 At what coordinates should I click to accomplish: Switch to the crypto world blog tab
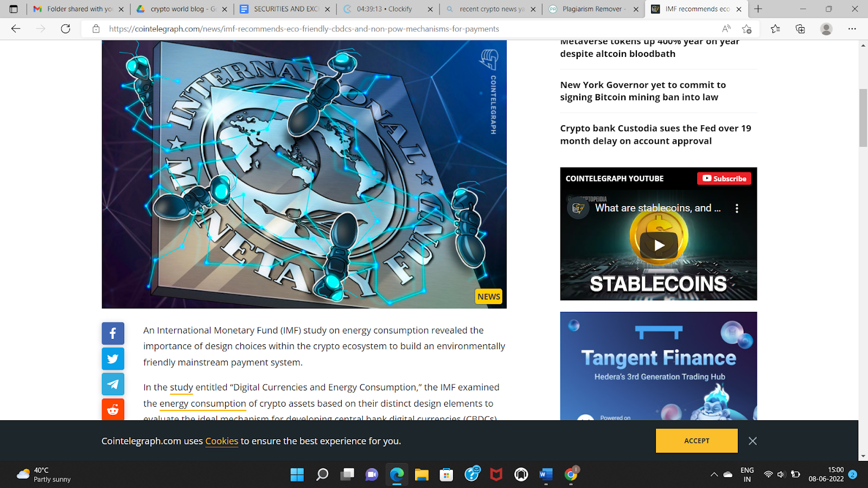tap(182, 9)
